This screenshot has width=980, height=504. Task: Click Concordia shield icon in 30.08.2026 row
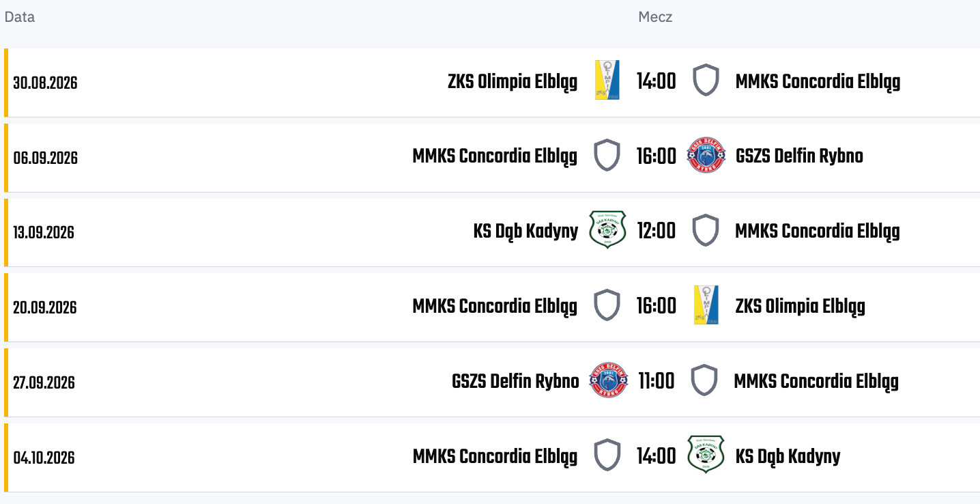706,80
